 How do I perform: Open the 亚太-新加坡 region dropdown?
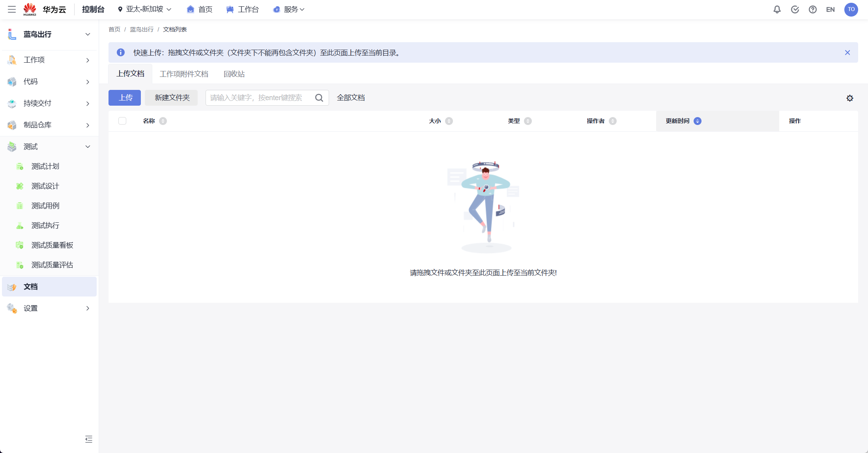click(144, 9)
